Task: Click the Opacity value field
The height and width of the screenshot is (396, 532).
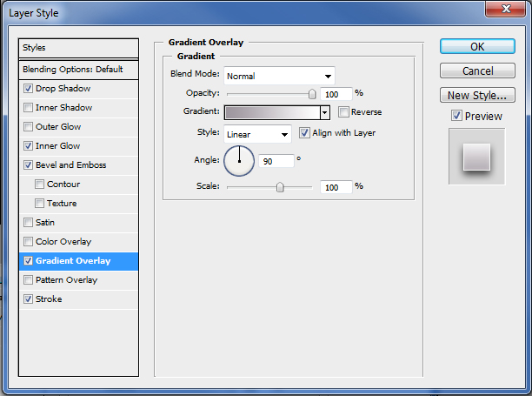Action: click(x=336, y=94)
